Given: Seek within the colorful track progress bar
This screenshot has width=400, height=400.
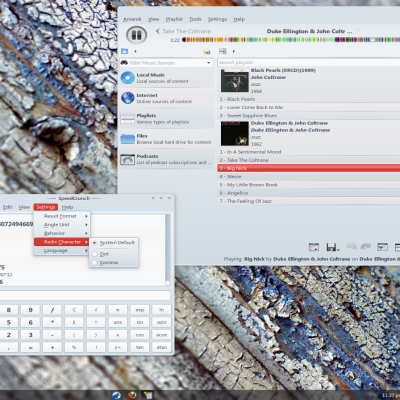Looking at the screenshot, I should [291, 40].
